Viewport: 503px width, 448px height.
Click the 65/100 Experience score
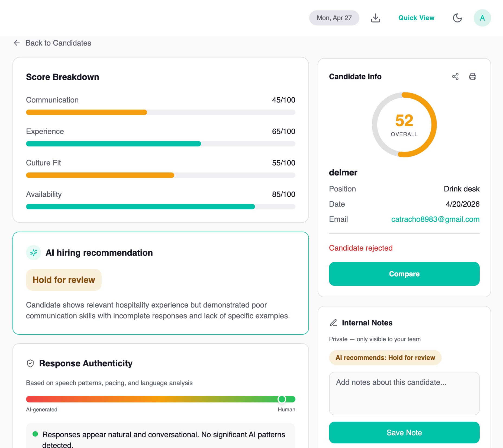point(283,131)
